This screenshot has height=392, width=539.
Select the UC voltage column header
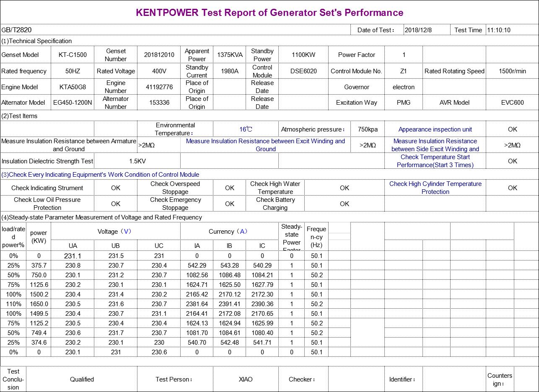(159, 246)
